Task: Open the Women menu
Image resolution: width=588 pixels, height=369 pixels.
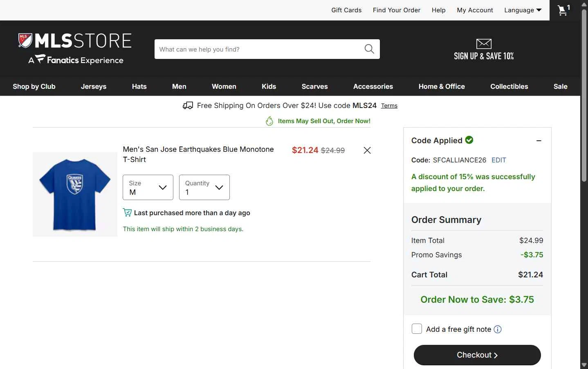Action: [x=224, y=86]
